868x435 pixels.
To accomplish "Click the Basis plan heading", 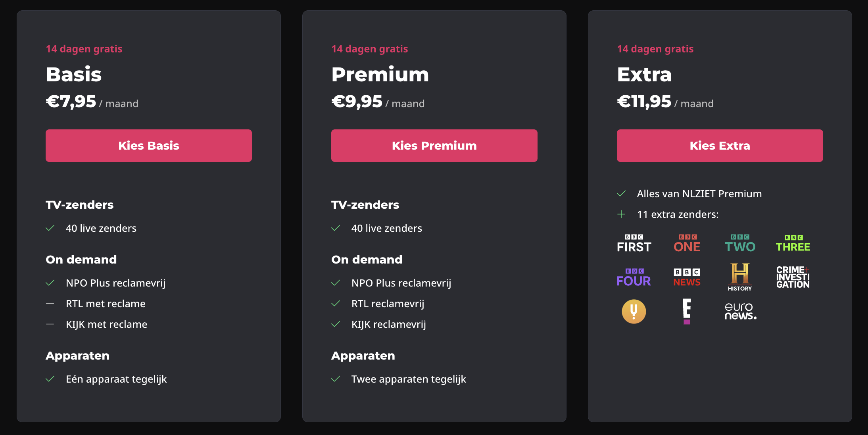I will point(74,75).
